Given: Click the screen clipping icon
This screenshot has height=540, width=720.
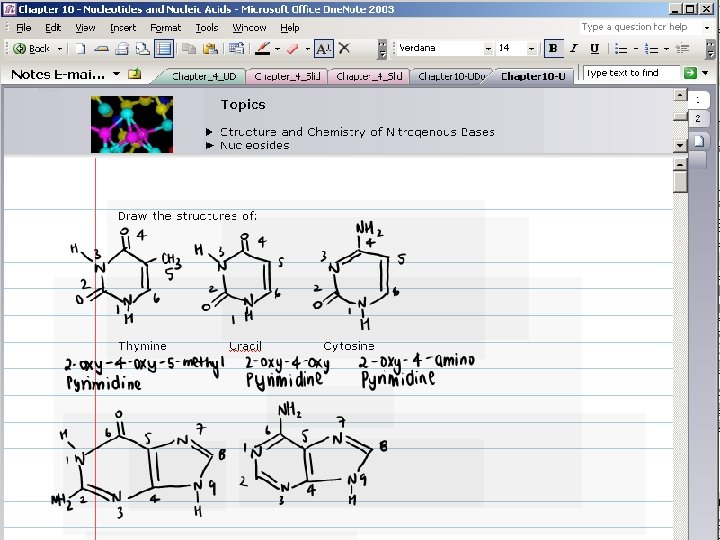Looking at the screenshot, I should pyautogui.click(x=236, y=49).
